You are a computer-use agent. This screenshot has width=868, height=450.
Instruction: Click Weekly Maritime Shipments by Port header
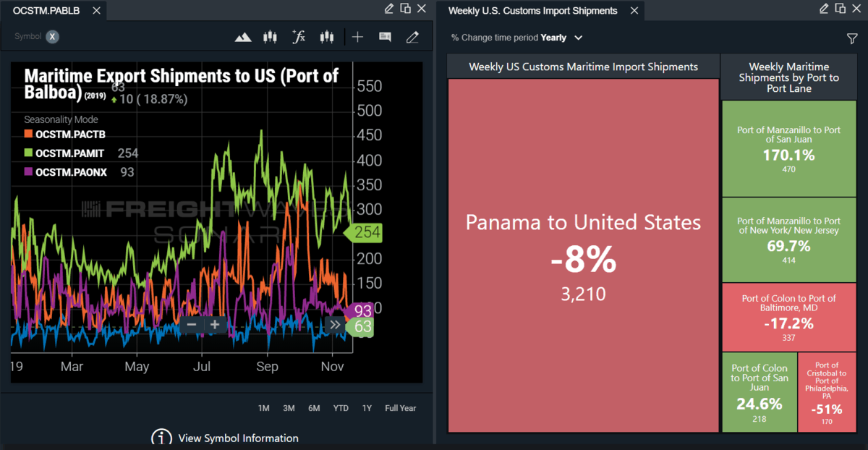[788, 77]
